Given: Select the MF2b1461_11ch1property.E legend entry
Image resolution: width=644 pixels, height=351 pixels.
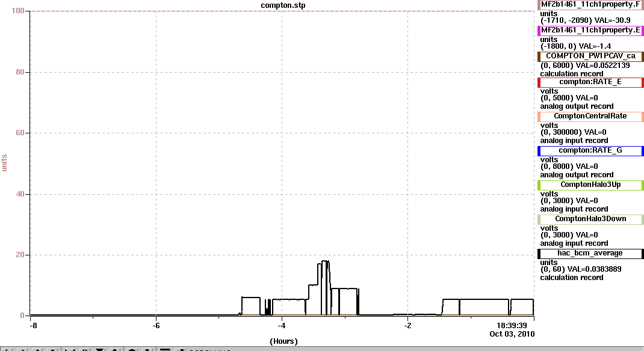Looking at the screenshot, I should click(590, 31).
